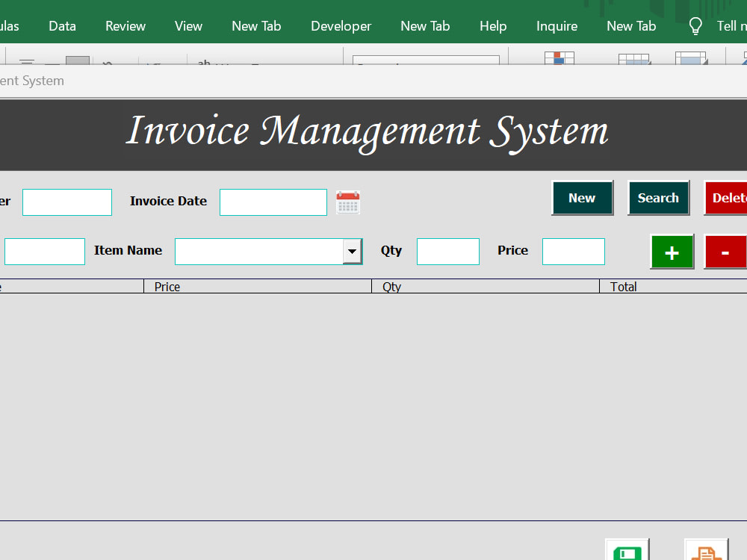Click the green save invoice icon
This screenshot has height=560, width=747.
coord(627,553)
